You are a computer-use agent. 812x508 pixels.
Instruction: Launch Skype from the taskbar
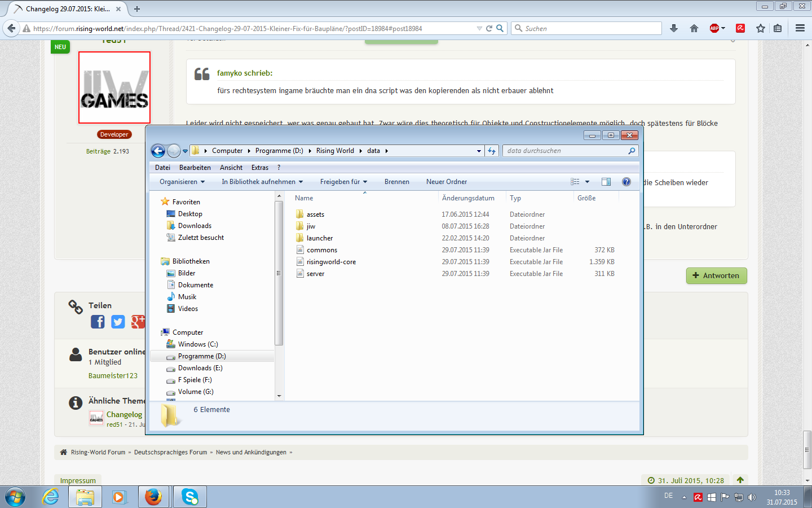point(190,497)
